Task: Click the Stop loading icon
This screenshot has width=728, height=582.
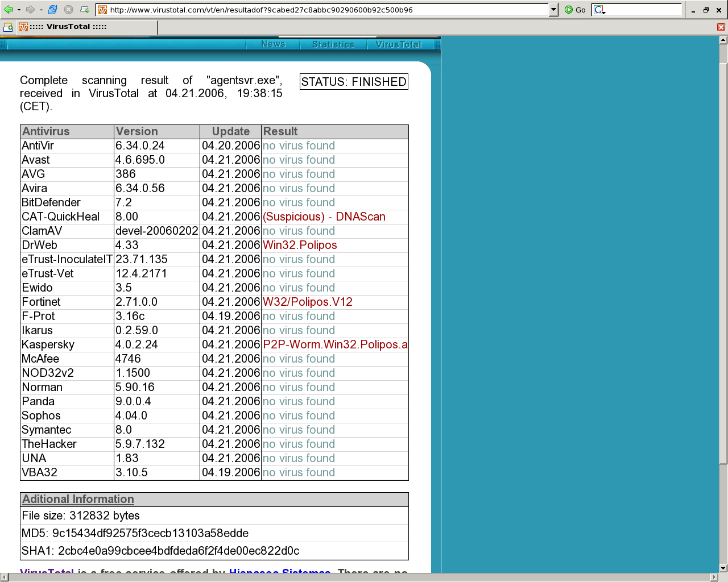Action: (x=69, y=10)
